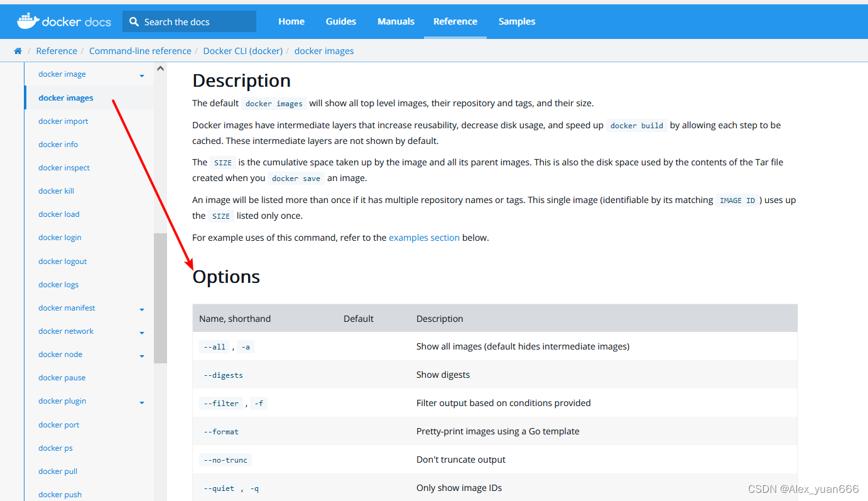Click docker images in the breadcrumb
This screenshot has width=868, height=501.
click(324, 51)
